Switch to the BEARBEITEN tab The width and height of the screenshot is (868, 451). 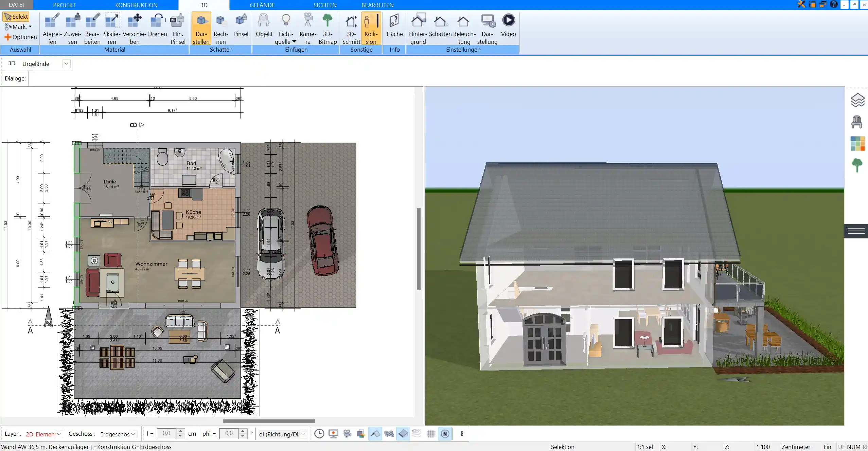[x=377, y=5]
